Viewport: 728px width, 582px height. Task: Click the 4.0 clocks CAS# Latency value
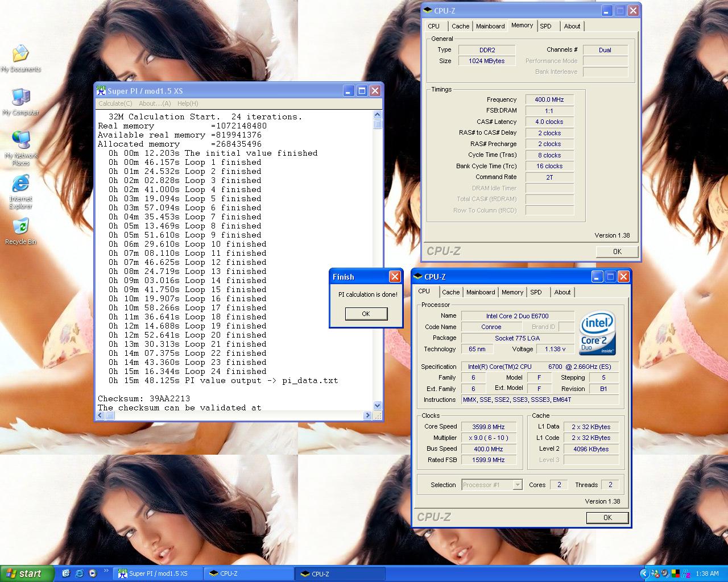pos(549,122)
